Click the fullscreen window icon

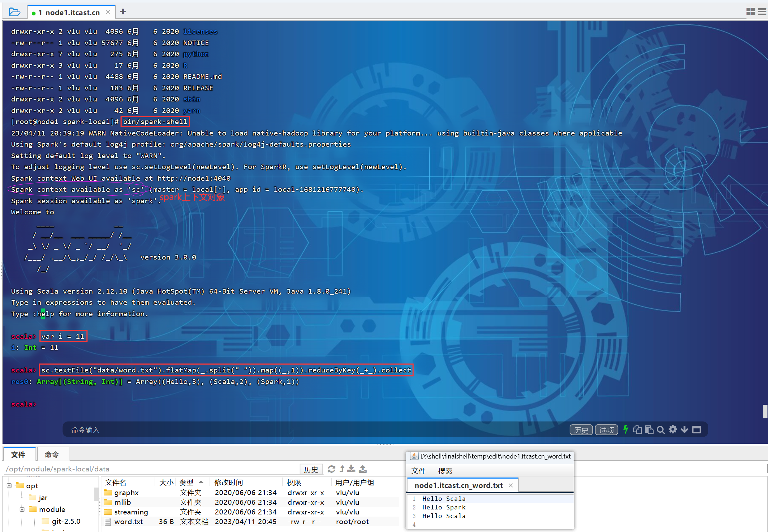point(697,429)
